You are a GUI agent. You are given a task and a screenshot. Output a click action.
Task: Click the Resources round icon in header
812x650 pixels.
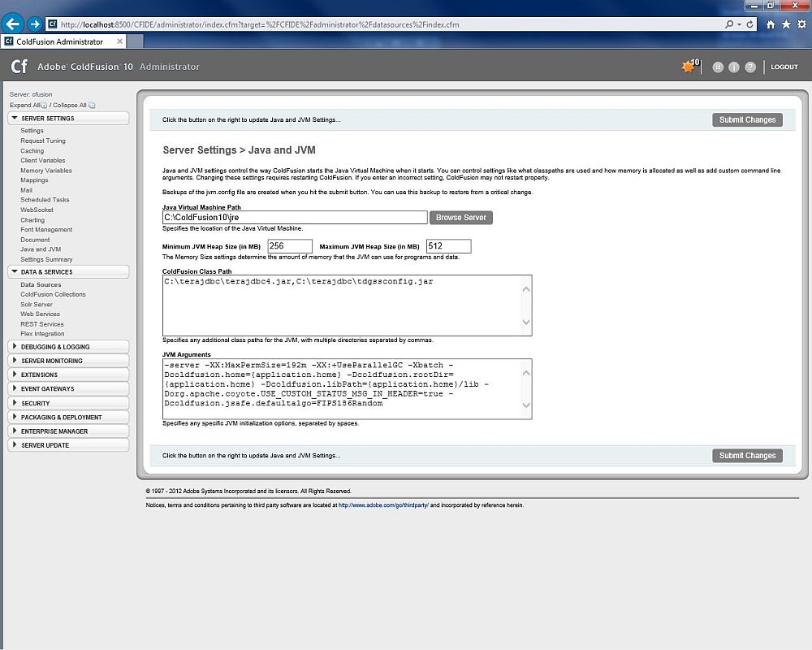[x=718, y=67]
